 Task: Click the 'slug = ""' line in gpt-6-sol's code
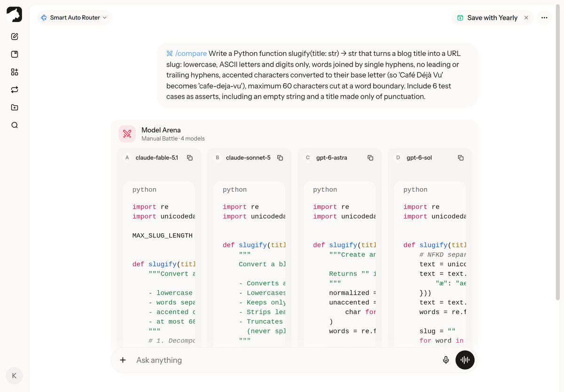[x=437, y=331]
